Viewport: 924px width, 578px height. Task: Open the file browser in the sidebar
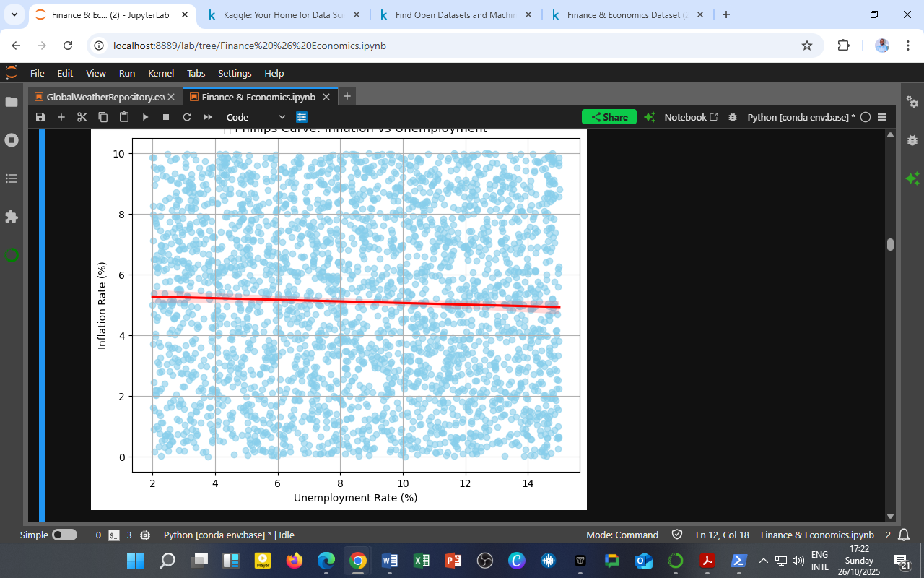(12, 102)
